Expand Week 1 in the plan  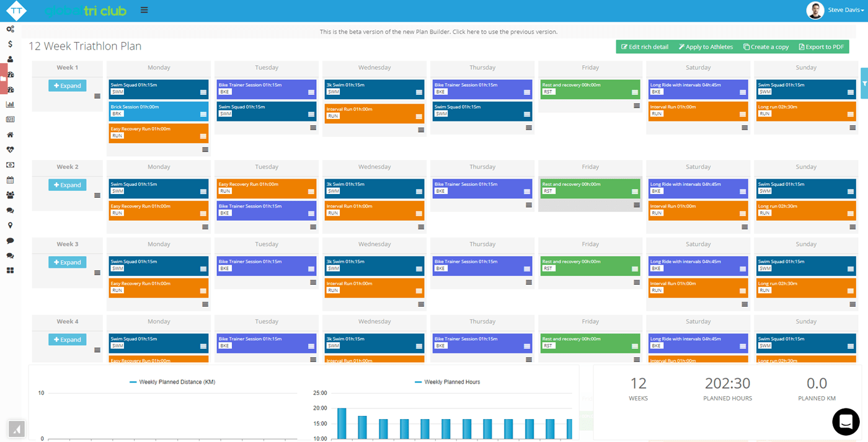tap(67, 85)
